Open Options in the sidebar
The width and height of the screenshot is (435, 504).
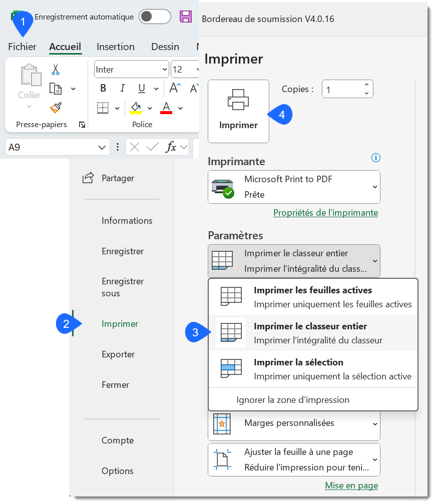[x=117, y=471]
